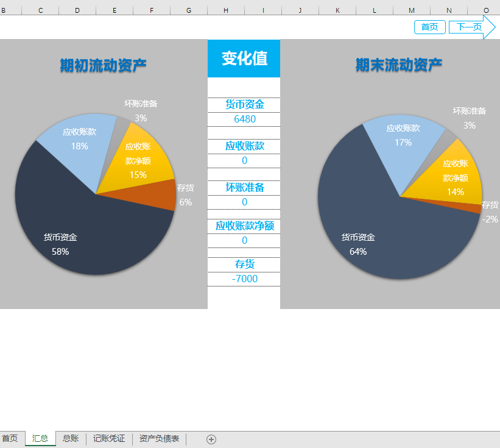Image resolution: width=500 pixels, height=448 pixels.
Task: Click the 首页 navigation button
Action: [x=429, y=27]
